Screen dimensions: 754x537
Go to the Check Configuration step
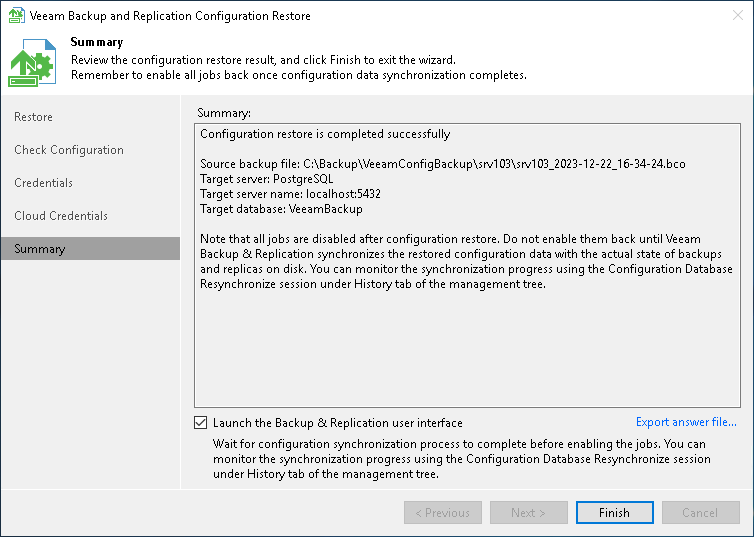coord(69,150)
